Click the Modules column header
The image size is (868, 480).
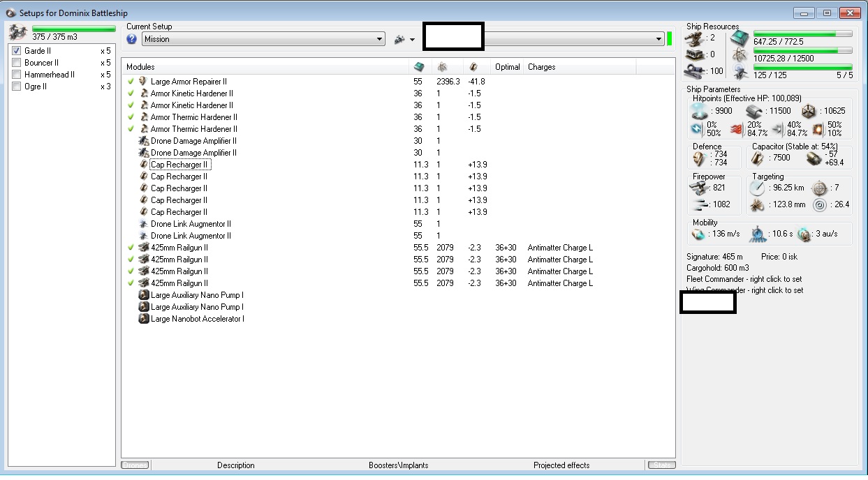[x=265, y=67]
